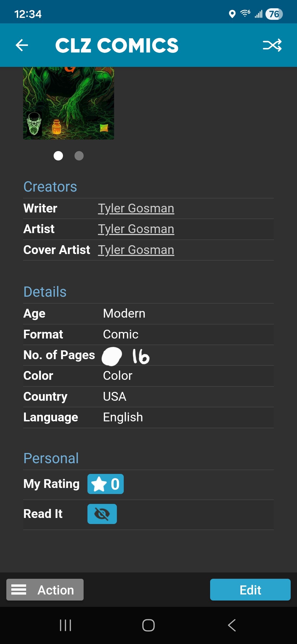The height and width of the screenshot is (644, 297).
Task: Tap the CLZ Comics title
Action: tap(117, 45)
